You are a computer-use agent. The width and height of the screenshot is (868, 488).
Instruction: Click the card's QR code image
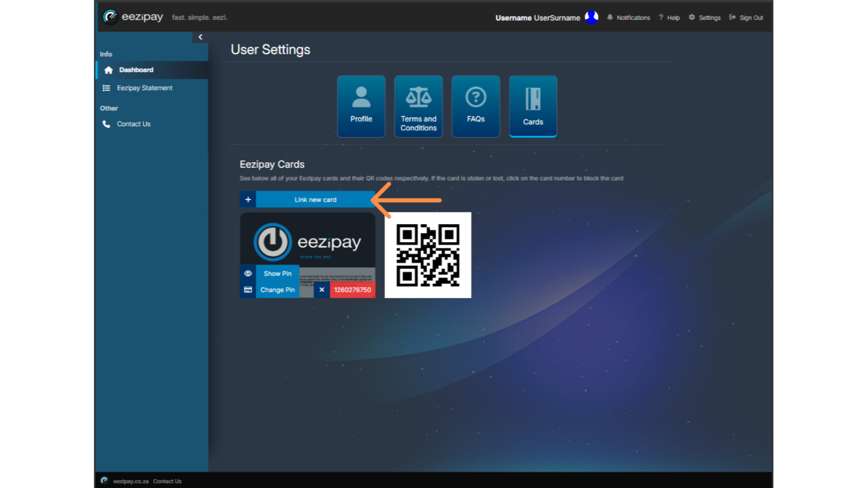point(428,255)
